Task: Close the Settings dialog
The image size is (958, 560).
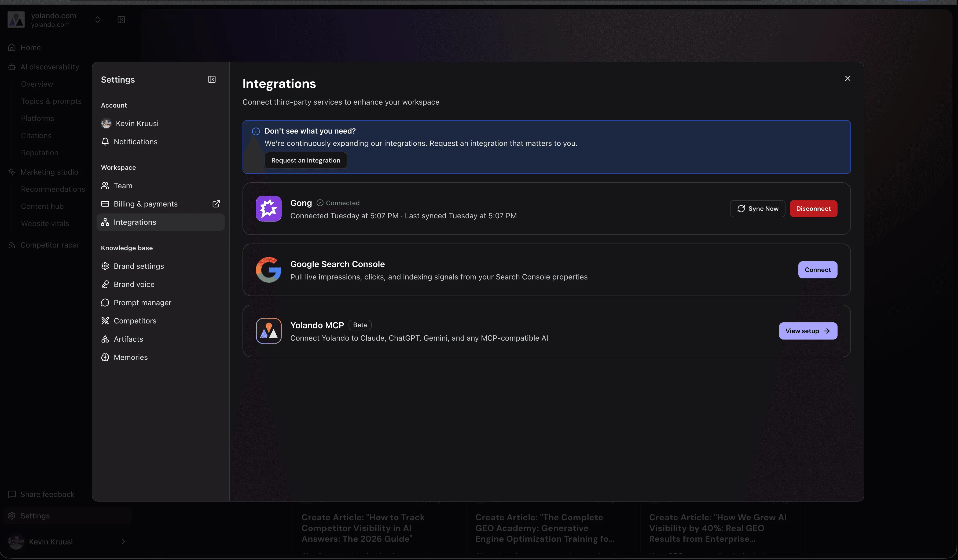Action: pos(847,78)
